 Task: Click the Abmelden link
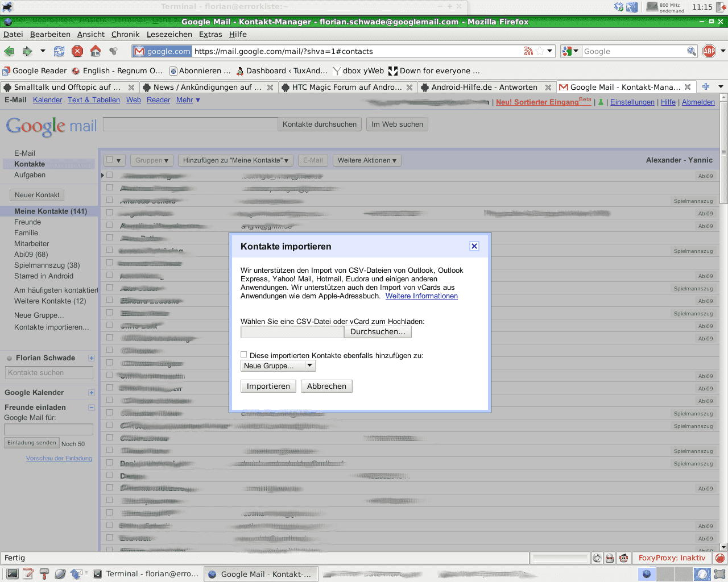698,102
